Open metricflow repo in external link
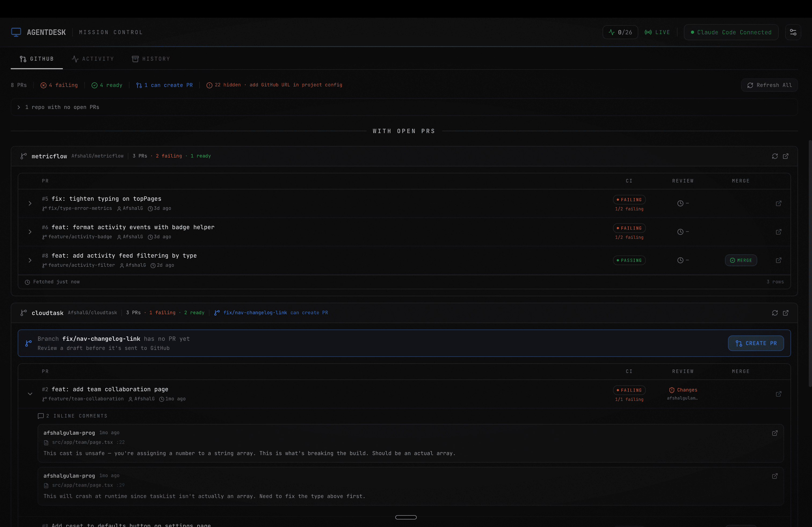 pos(785,156)
